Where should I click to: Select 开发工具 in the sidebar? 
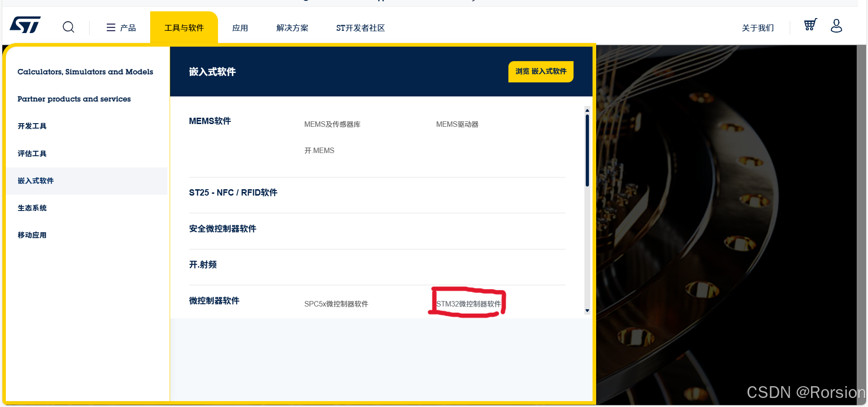click(32, 126)
